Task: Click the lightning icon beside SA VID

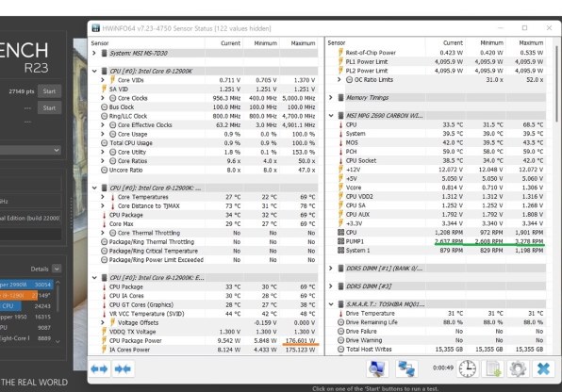Action: pos(104,89)
